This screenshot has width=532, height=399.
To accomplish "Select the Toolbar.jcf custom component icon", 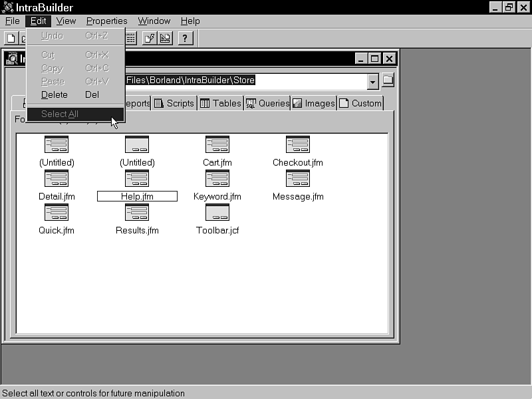I will (217, 212).
